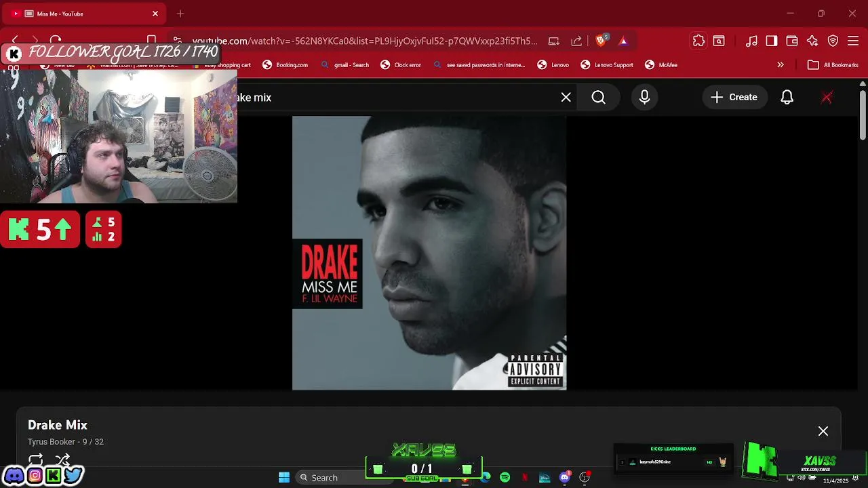The image size is (868, 488).
Task: Open YouTube account avatar menu
Action: click(827, 98)
